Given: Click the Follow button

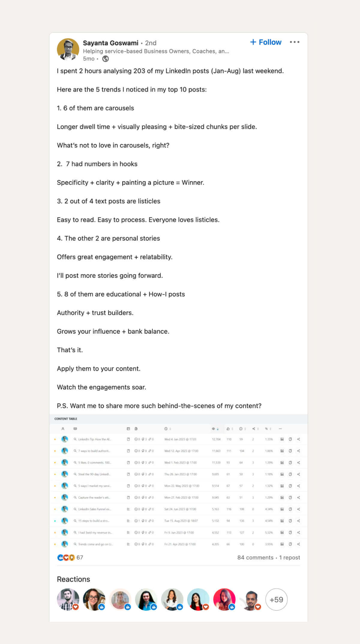Looking at the screenshot, I should click(x=266, y=42).
